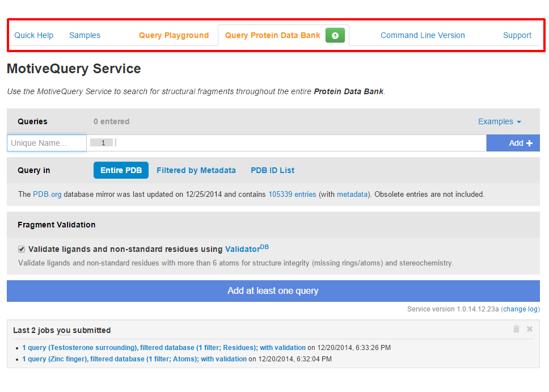Viewport: 549px width, 392px height.
Task: Open the change log link
Action: point(520,309)
